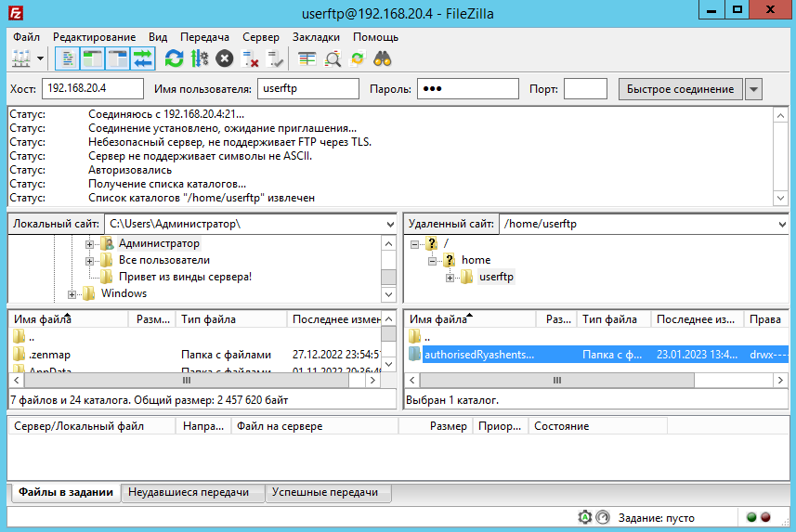This screenshot has height=532, width=796.
Task: Open the Закладки menu
Action: pos(316,37)
